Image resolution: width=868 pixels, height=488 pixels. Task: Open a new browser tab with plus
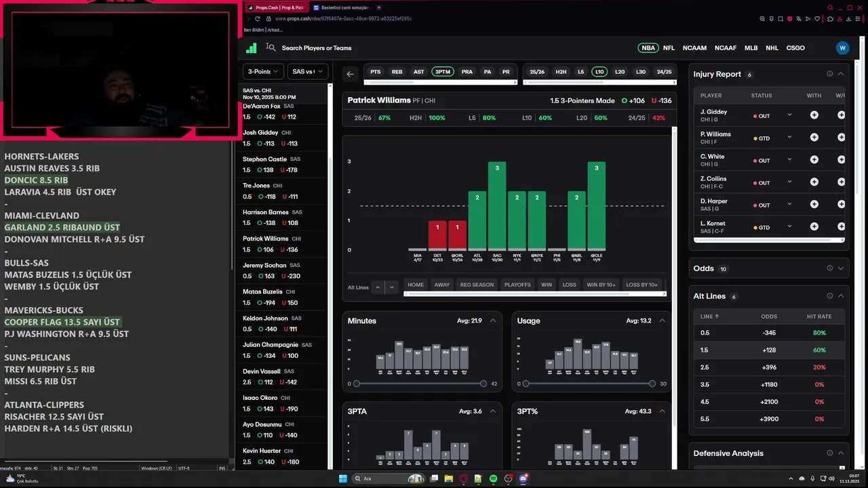(x=378, y=7)
